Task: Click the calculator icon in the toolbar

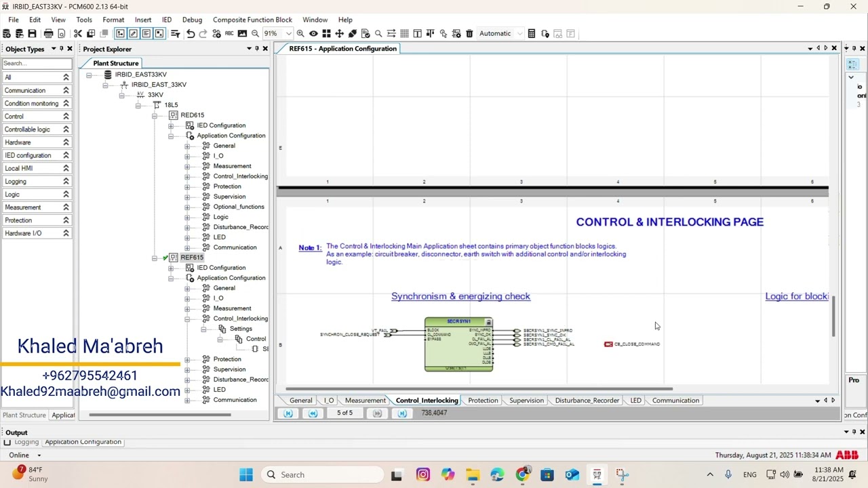Action: pyautogui.click(x=532, y=33)
